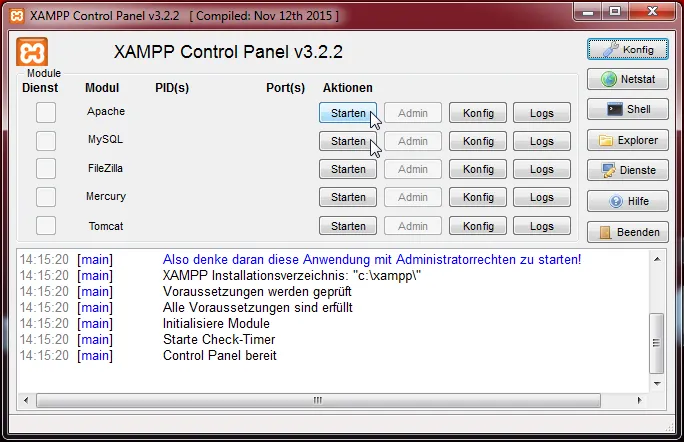Click the Apache module name
684x442 pixels.
(x=106, y=111)
